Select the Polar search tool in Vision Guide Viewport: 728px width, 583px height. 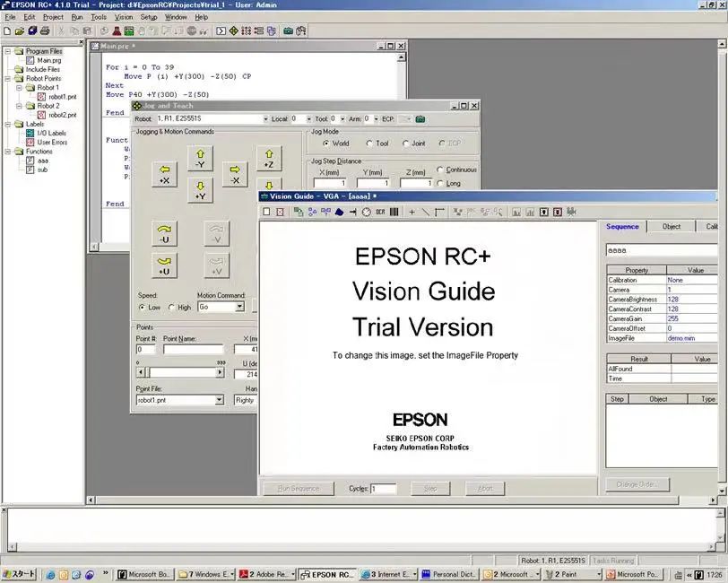pos(367,212)
